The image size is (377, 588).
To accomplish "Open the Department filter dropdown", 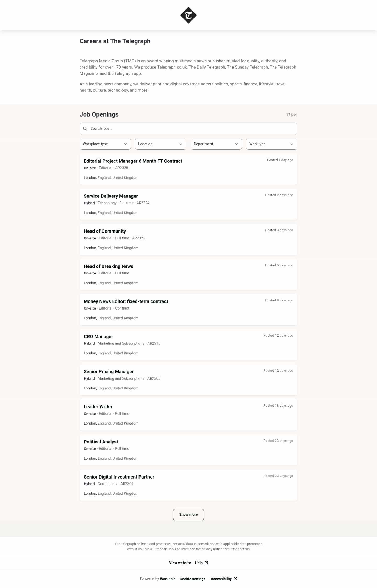I will tap(216, 144).
